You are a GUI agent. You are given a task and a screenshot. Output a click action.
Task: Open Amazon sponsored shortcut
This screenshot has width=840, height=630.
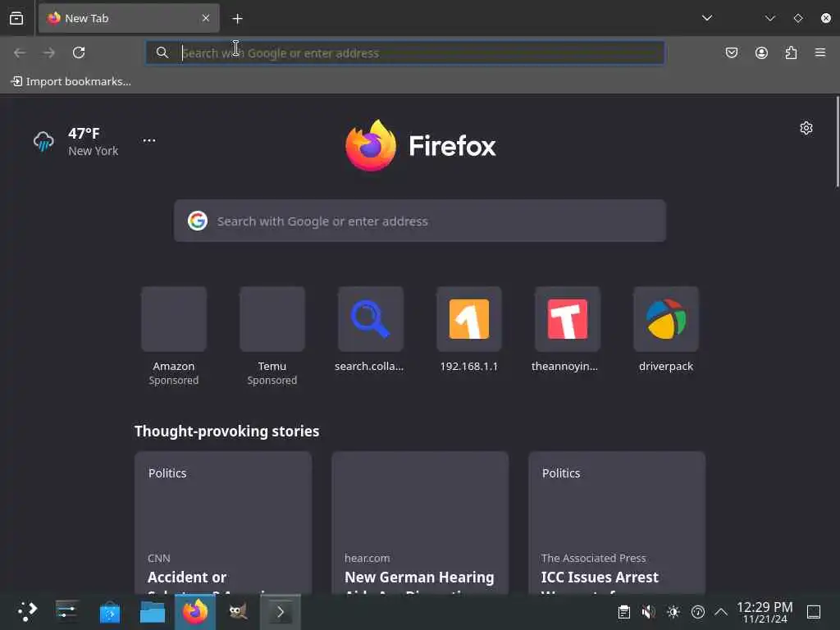pyautogui.click(x=174, y=336)
